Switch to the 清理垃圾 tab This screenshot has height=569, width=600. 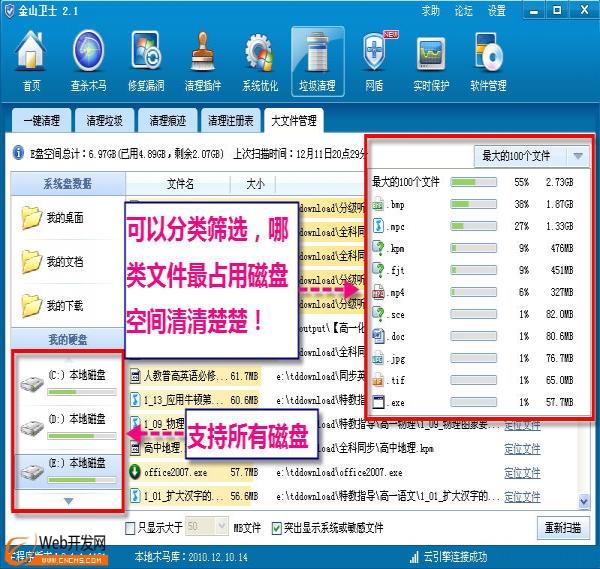104,121
